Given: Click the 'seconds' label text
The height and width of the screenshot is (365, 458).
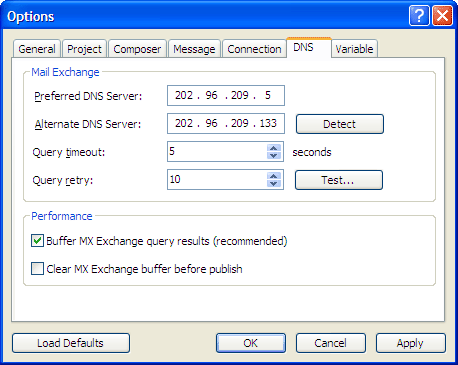Looking at the screenshot, I should (x=312, y=152).
